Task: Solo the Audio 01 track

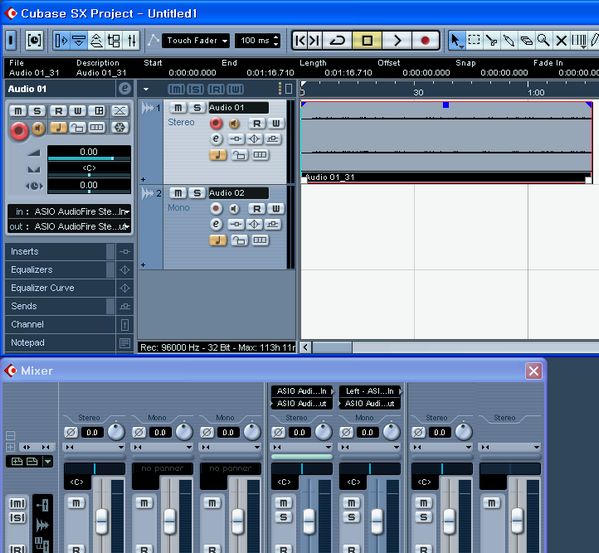Action: tap(197, 108)
